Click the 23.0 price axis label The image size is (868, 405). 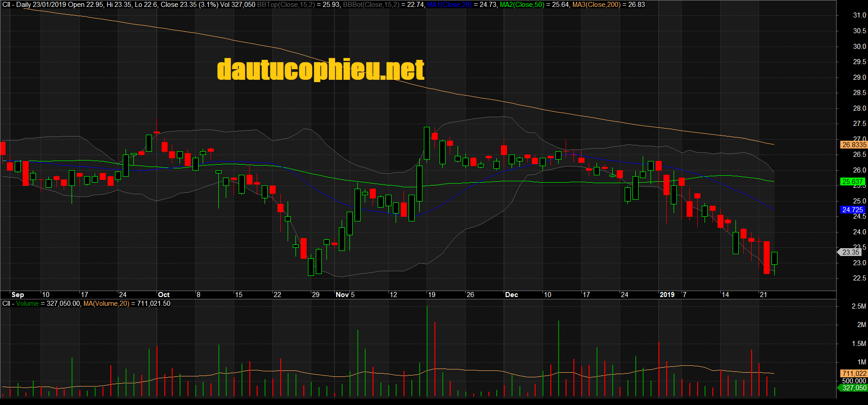(859, 263)
